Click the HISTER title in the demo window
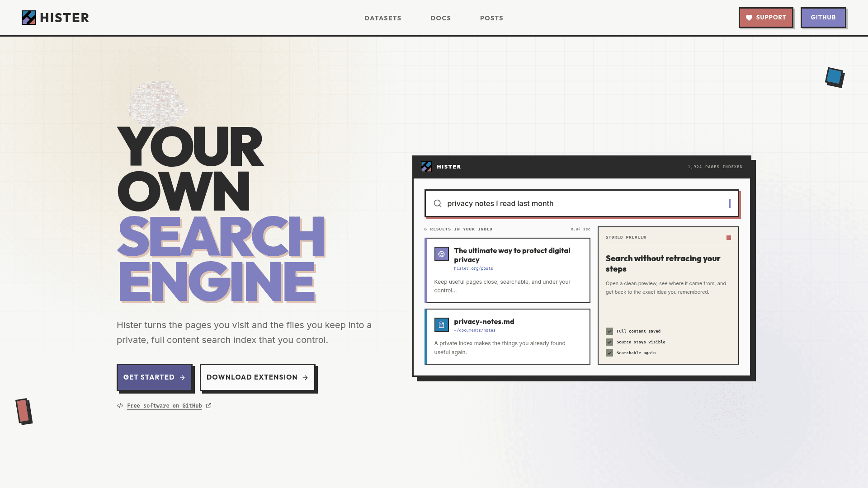Viewport: 868px width, 488px height. pos(449,167)
